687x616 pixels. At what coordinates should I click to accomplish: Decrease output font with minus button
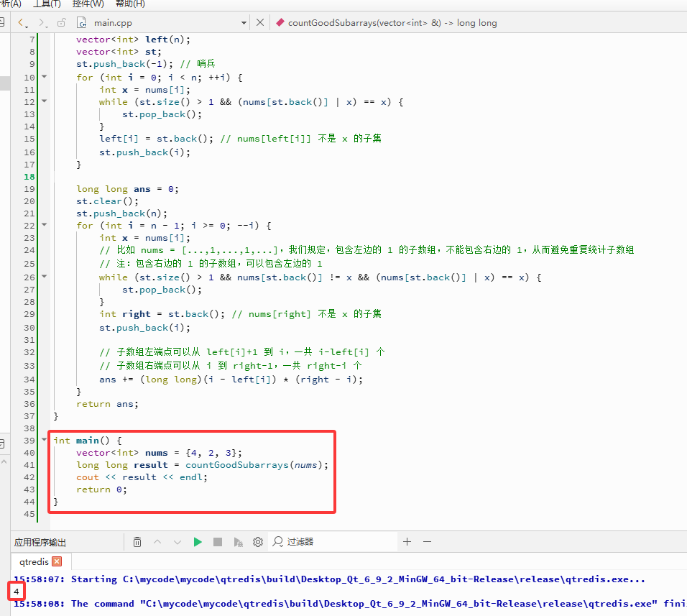(427, 542)
